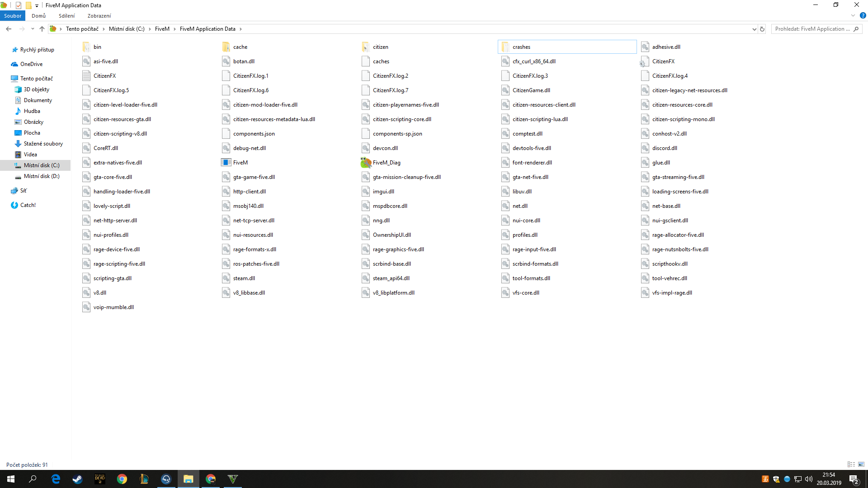Open the FiveM_Diag snail icon file

(x=366, y=163)
